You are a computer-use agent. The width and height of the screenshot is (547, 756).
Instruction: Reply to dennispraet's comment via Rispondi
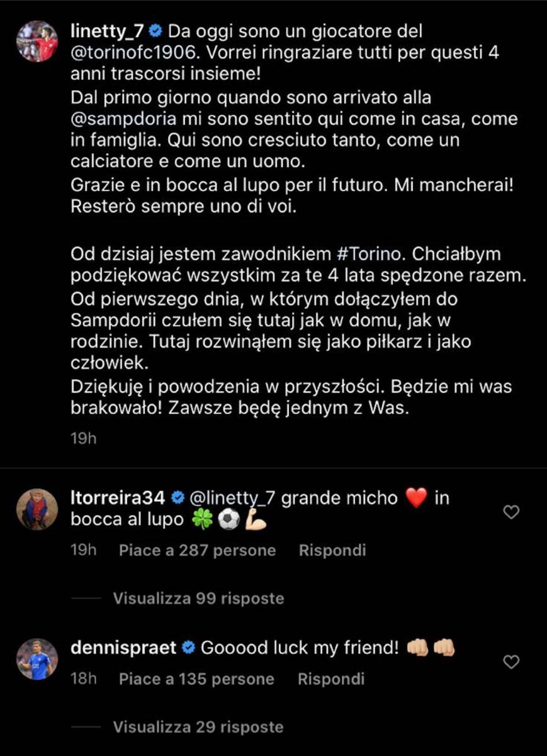tap(330, 679)
